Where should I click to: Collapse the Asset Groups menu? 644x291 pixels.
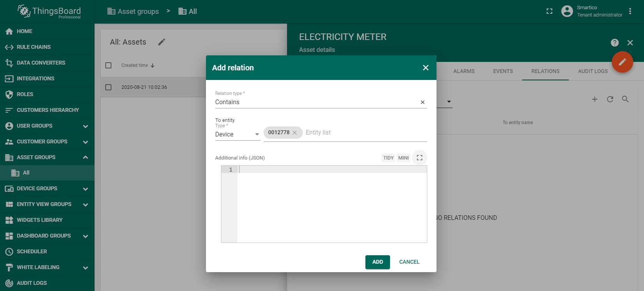[x=85, y=157]
